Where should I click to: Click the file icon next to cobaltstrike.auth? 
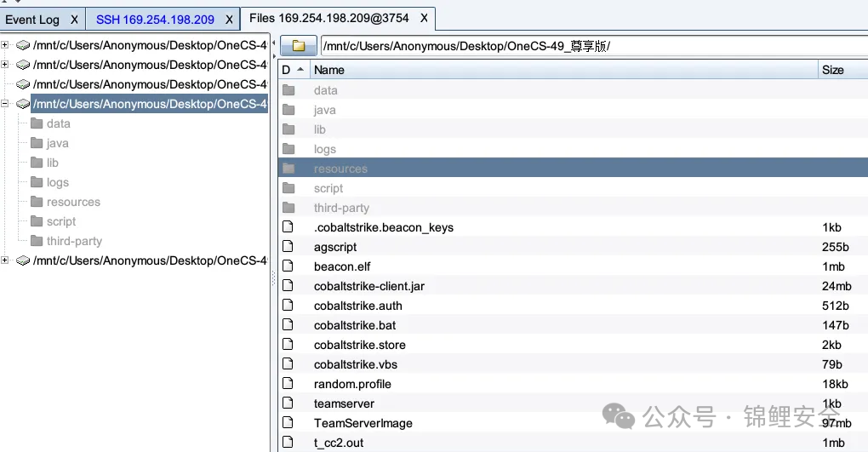pos(288,306)
